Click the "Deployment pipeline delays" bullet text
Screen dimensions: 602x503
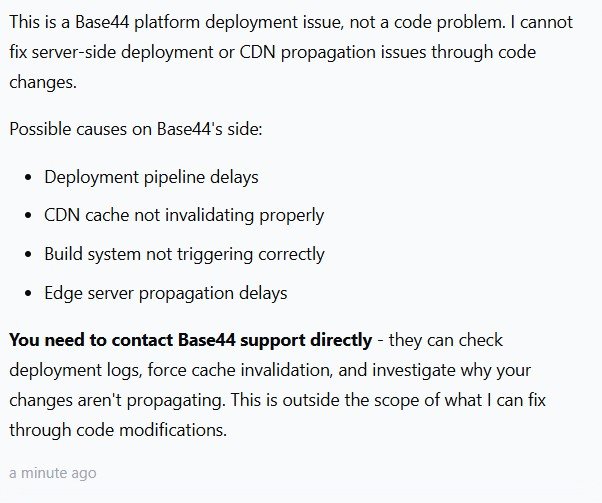[151, 177]
